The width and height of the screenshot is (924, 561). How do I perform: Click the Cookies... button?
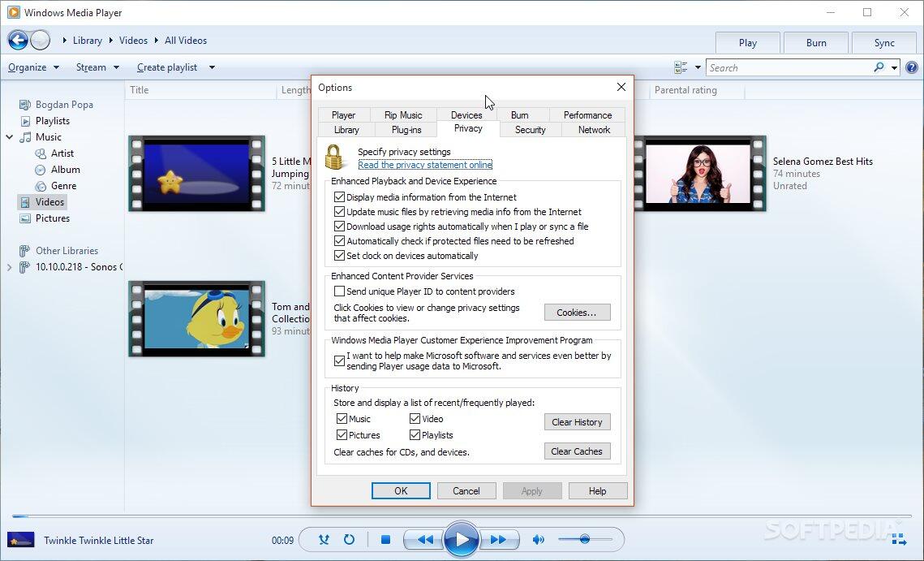click(x=577, y=313)
